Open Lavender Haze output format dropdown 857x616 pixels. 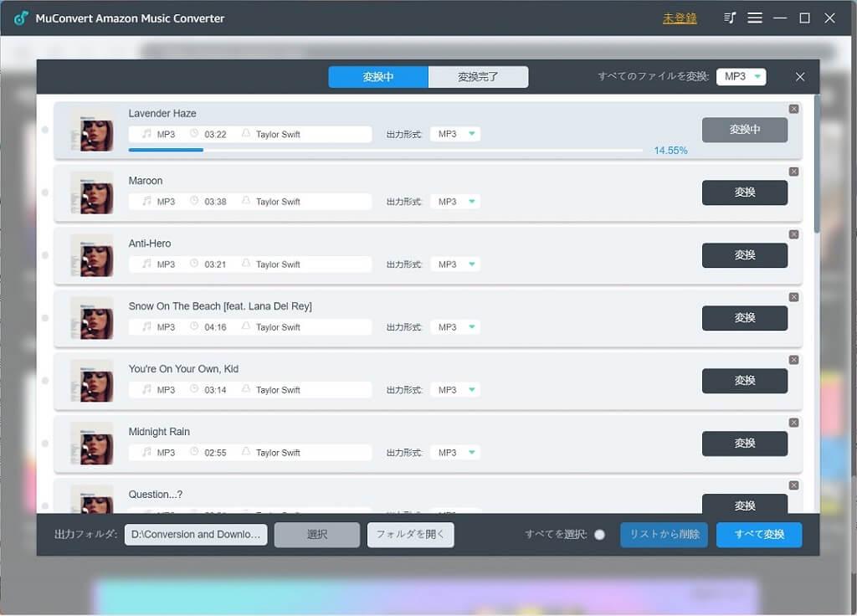tap(454, 134)
